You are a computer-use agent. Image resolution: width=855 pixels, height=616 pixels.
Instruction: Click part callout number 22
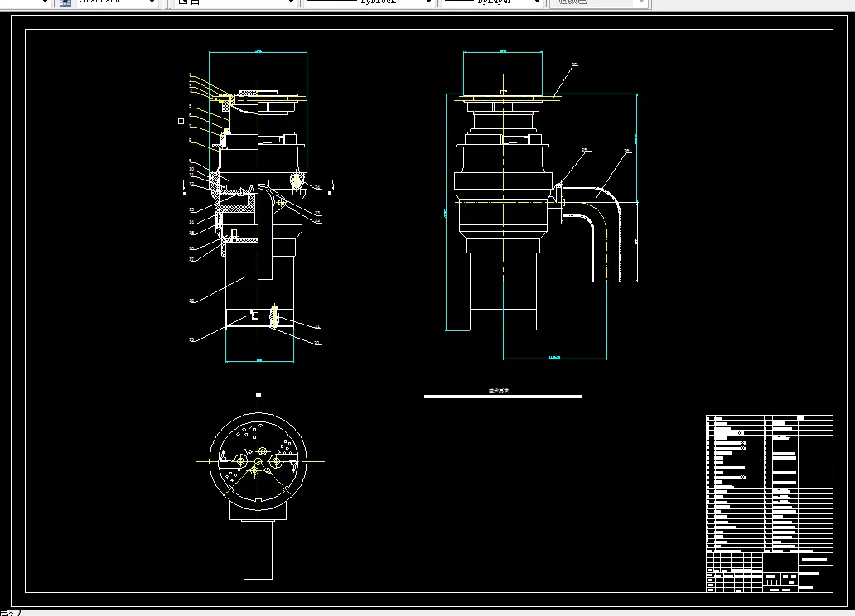coord(318,221)
